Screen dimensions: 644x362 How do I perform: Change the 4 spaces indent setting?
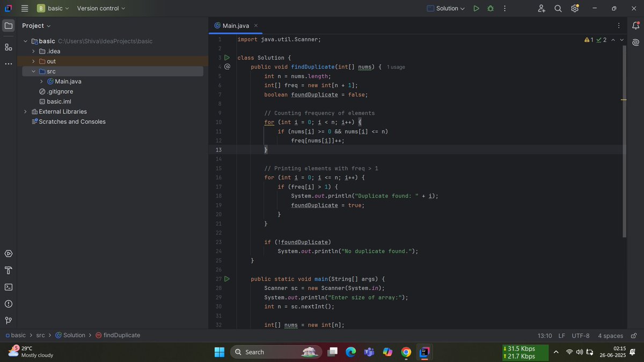point(611,336)
